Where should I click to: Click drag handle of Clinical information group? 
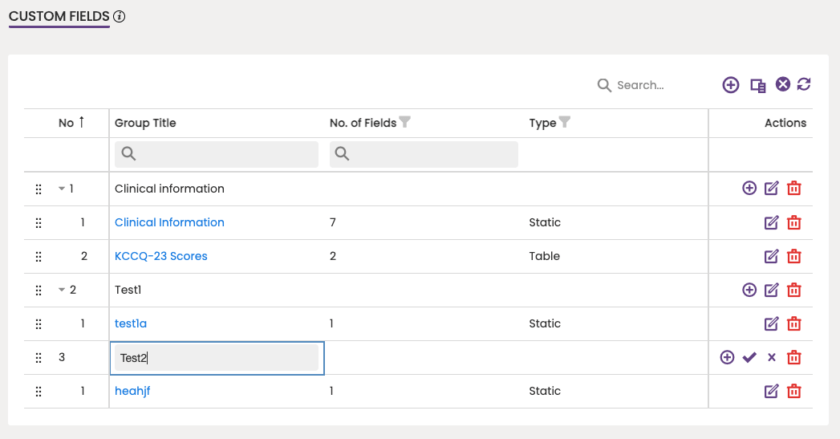coord(39,189)
